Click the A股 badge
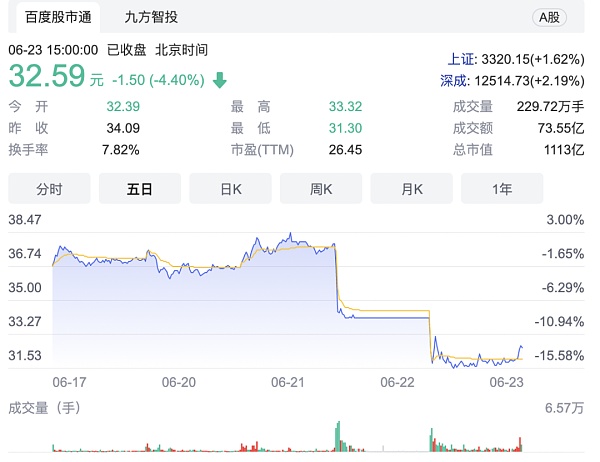This screenshot has height=462, width=600. tap(550, 17)
